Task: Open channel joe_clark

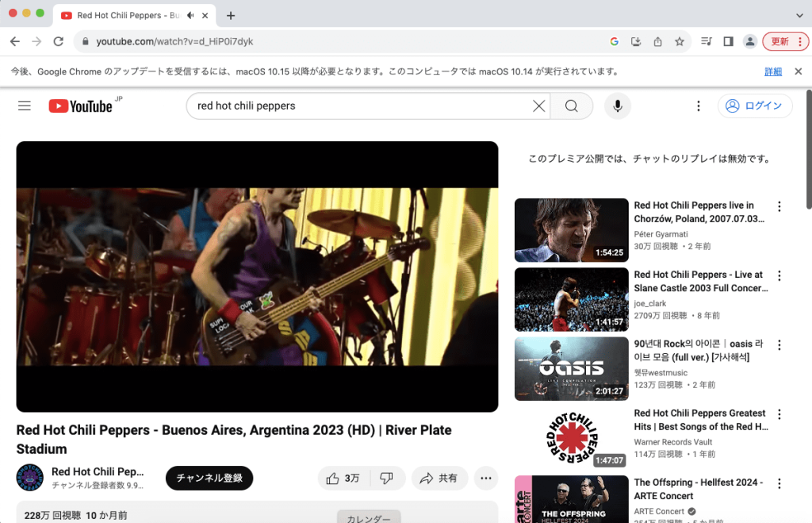Action: (x=650, y=303)
